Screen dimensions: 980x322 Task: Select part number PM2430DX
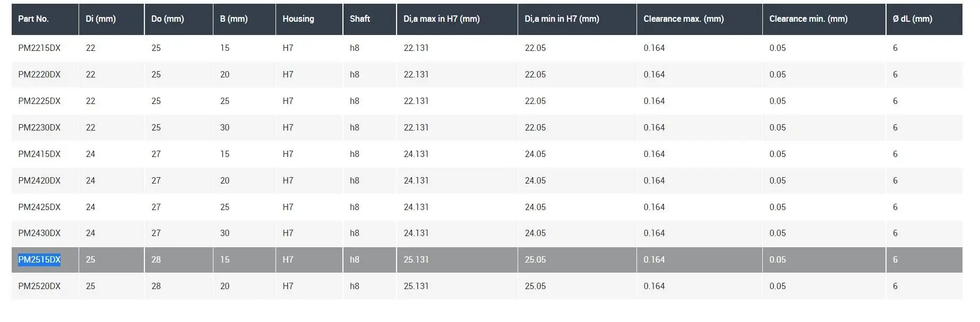pyautogui.click(x=39, y=233)
